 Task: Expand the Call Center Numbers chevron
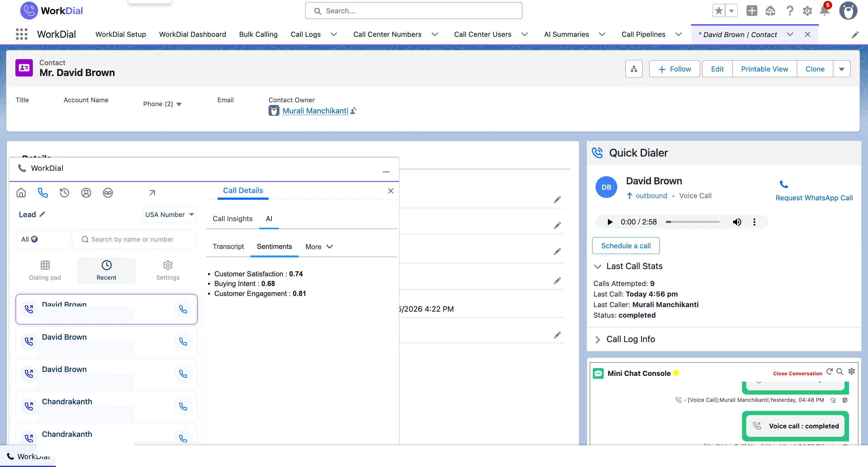(435, 34)
